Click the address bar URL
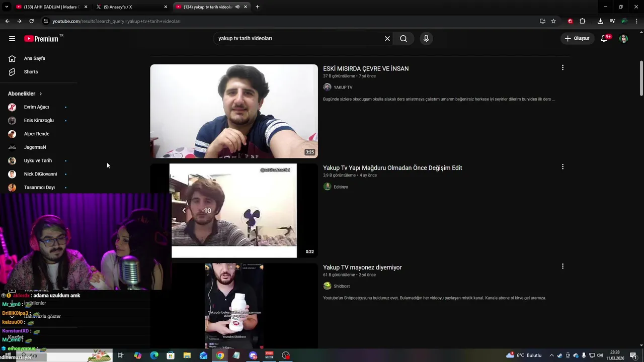 pyautogui.click(x=116, y=21)
